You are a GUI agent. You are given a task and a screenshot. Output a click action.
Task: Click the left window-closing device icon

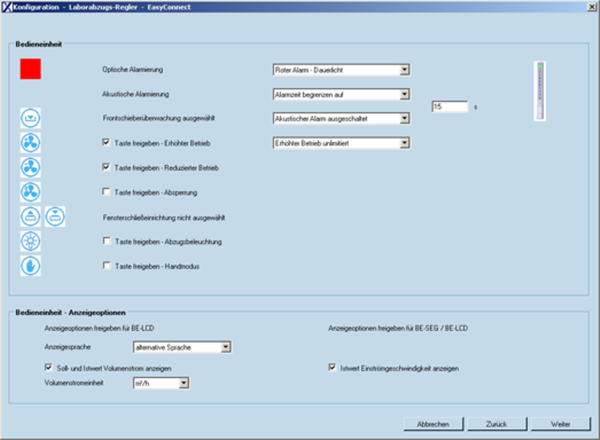tap(31, 216)
